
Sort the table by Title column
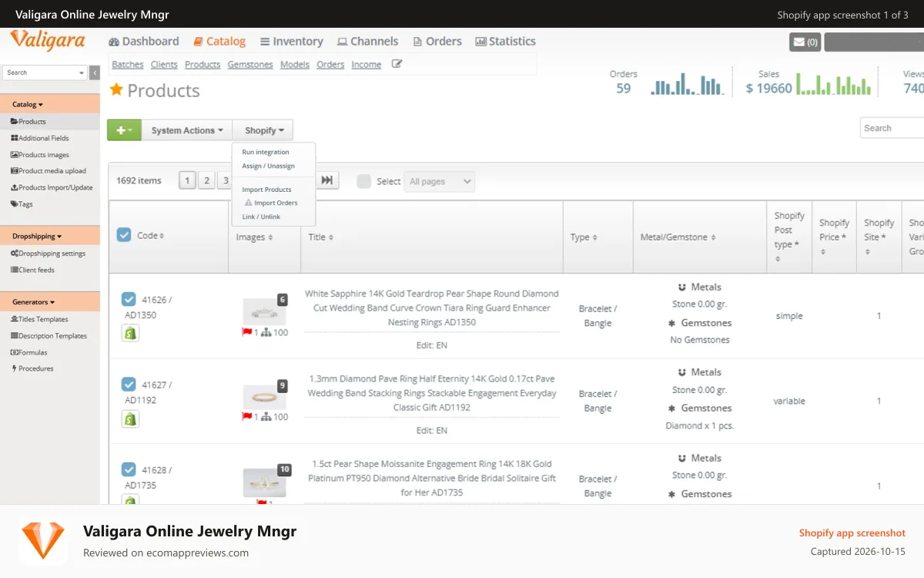pyautogui.click(x=320, y=237)
